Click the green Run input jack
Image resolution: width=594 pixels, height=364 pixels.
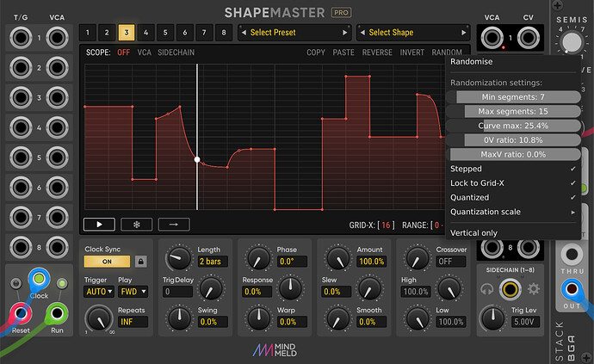point(57,313)
